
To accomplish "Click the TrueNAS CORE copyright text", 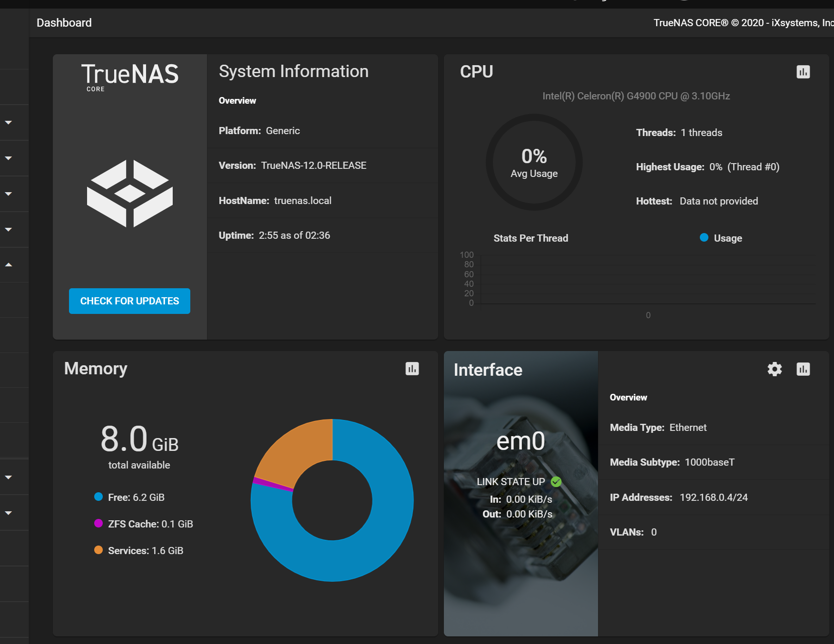I will [743, 23].
